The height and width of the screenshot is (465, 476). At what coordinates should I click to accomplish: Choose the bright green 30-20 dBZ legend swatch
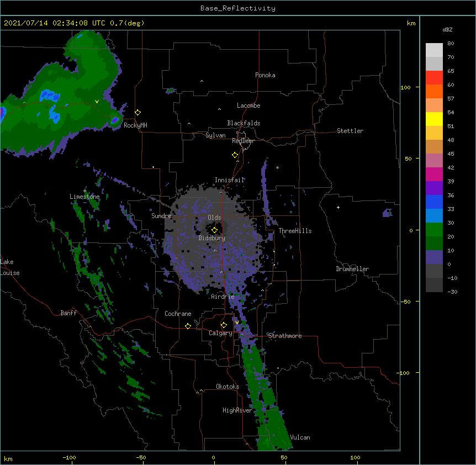(x=434, y=230)
